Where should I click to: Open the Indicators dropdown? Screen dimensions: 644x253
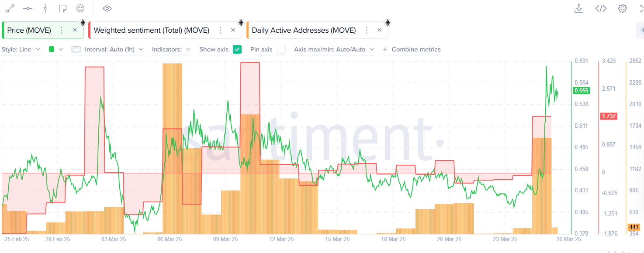coord(171,49)
